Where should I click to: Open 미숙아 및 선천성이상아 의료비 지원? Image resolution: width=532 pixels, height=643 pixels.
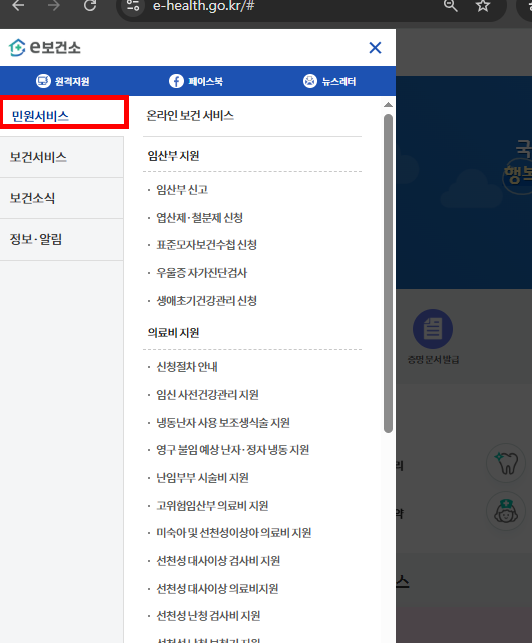233,533
